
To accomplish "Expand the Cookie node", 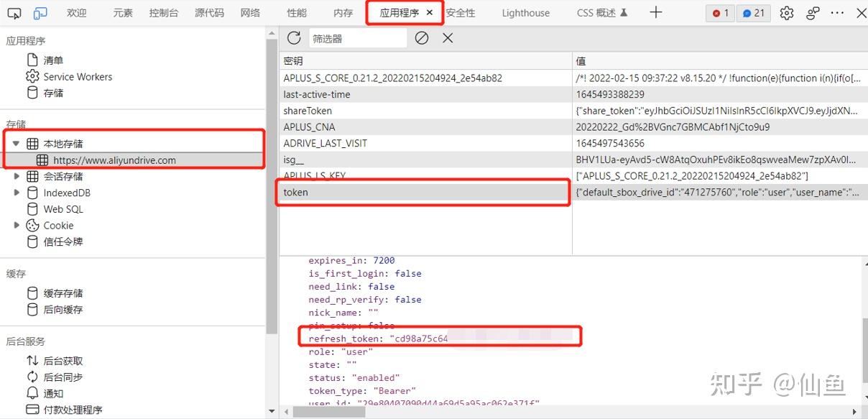I will 17,225.
